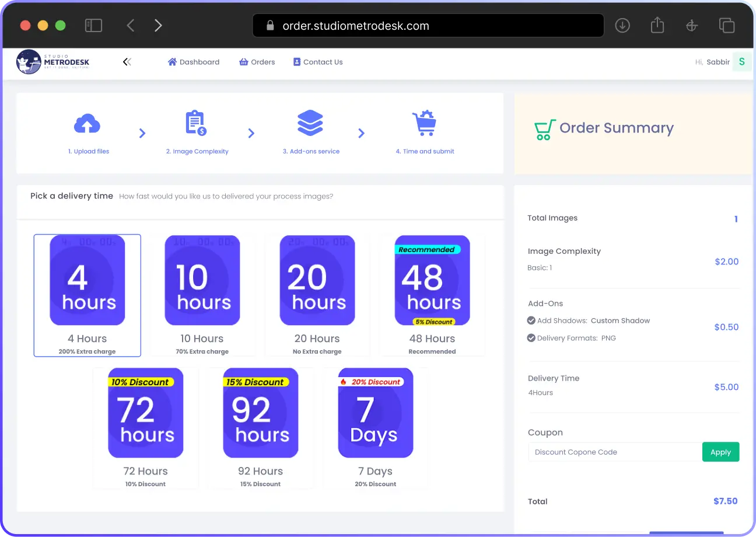Toggle the browser sidebar panel icon
756x537 pixels.
point(93,26)
